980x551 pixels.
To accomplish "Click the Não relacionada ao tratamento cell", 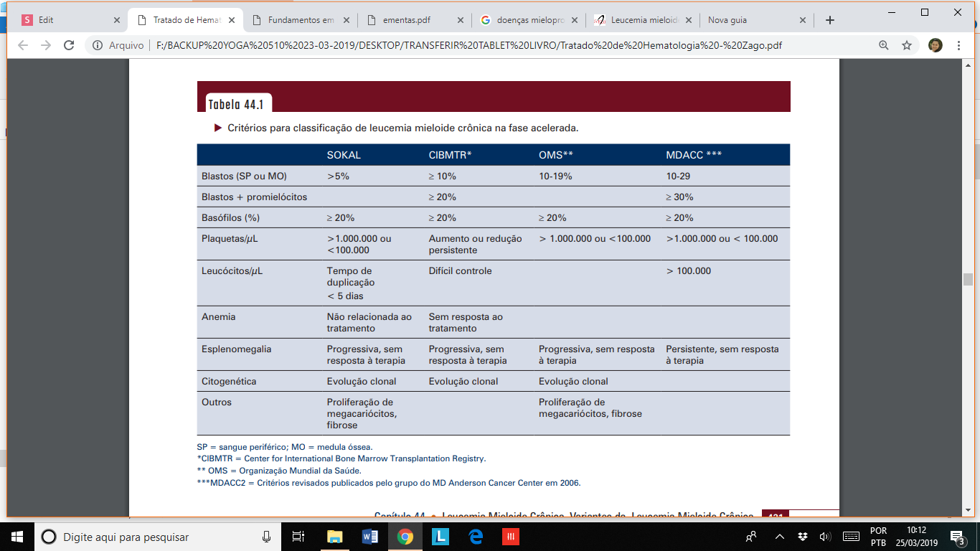I will pos(369,322).
